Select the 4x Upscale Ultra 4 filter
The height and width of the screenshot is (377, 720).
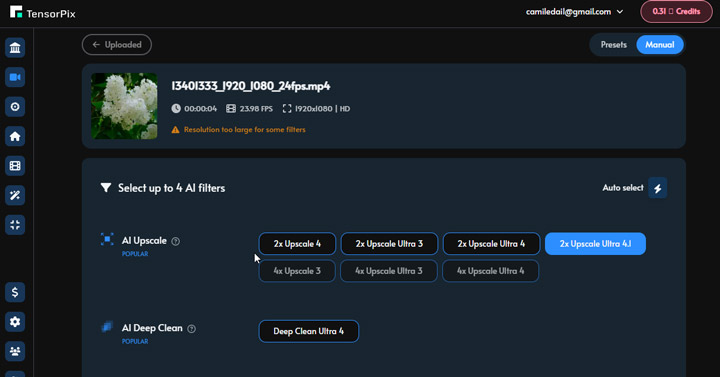pyautogui.click(x=490, y=271)
